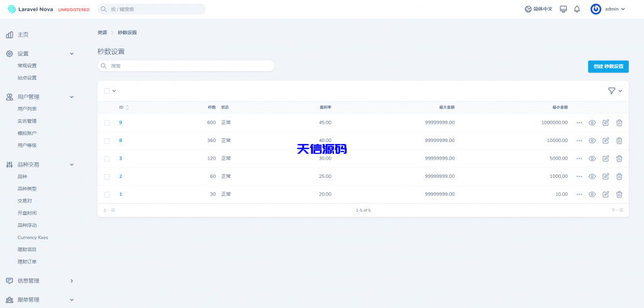
Task: Open more actions for row ID 9
Action: coord(579,123)
